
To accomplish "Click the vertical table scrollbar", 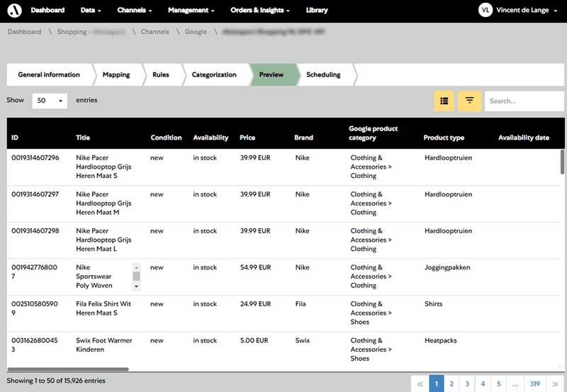I will pyautogui.click(x=562, y=162).
